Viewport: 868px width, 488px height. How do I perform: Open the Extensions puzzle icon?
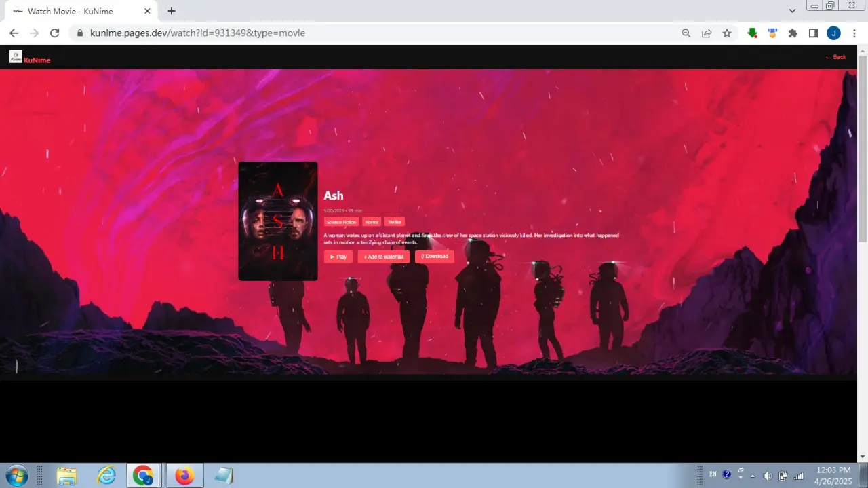click(x=793, y=33)
